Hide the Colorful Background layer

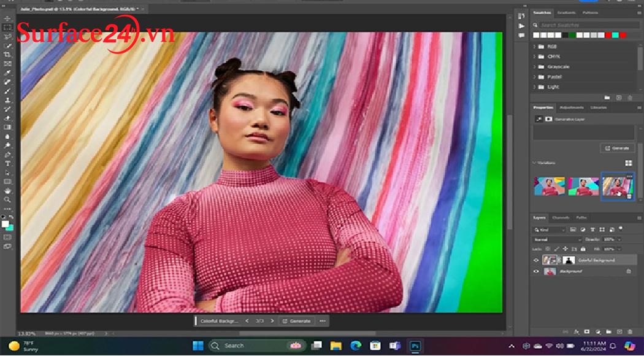pyautogui.click(x=536, y=260)
